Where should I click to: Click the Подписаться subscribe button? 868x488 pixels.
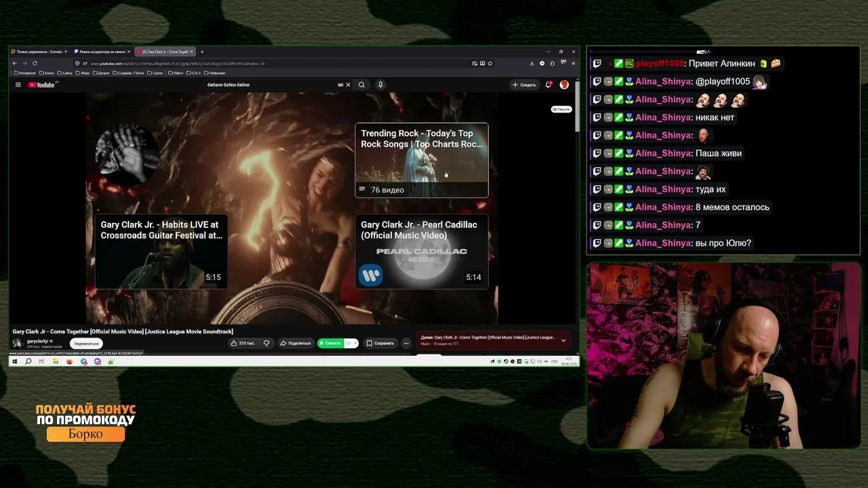(86, 344)
